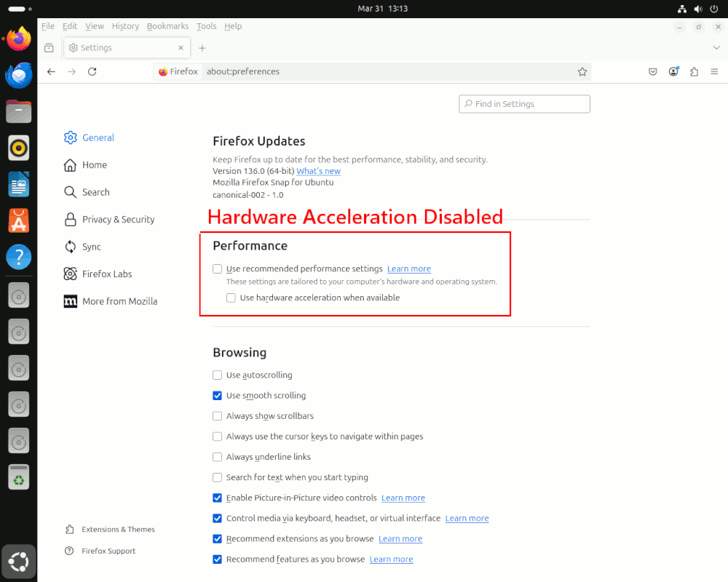Enable cursor keys navigation checkbox
This screenshot has height=582, width=728.
(217, 436)
